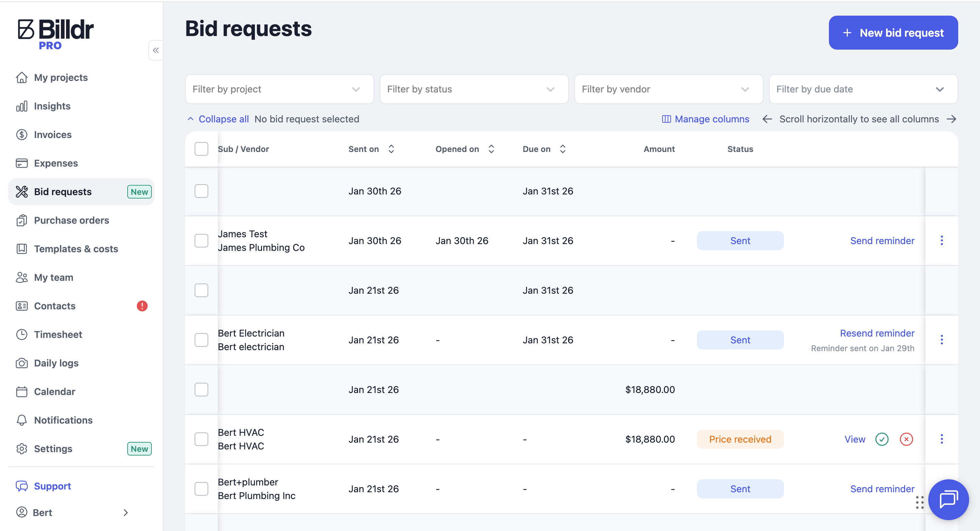980x531 pixels.
Task: Tick the Bert HVAC row checkbox
Action: coord(201,439)
